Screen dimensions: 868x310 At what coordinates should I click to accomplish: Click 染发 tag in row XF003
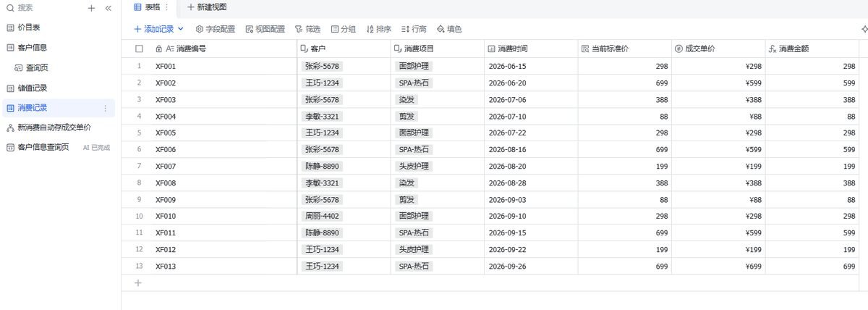pyautogui.click(x=407, y=99)
